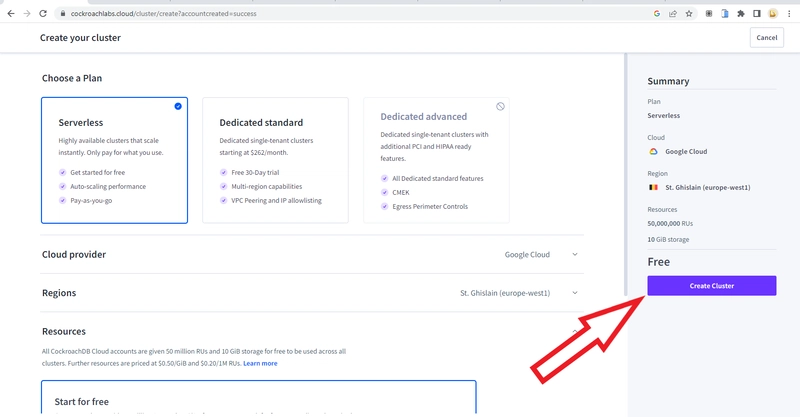The image size is (800, 417).
Task: Click checkmark next to VPC Peering and IP allowlisting
Action: (223, 201)
